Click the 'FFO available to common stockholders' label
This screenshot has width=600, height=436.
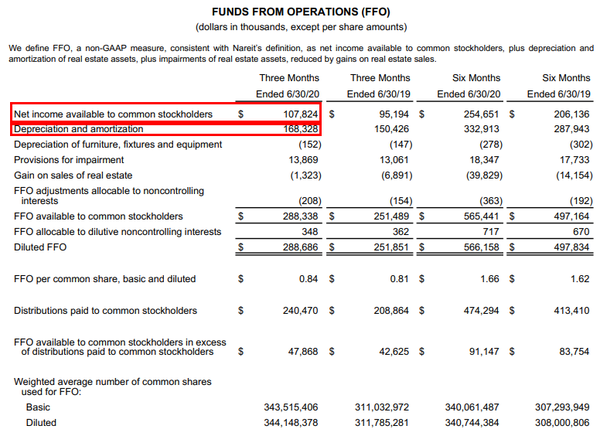click(98, 216)
